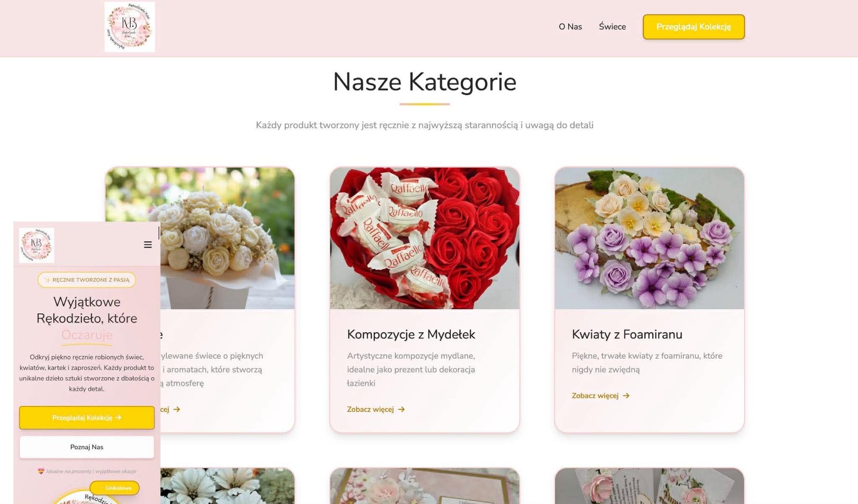Image resolution: width=858 pixels, height=504 pixels.
Task: Open the hamburger menu in mobile preview
Action: pyautogui.click(x=148, y=245)
